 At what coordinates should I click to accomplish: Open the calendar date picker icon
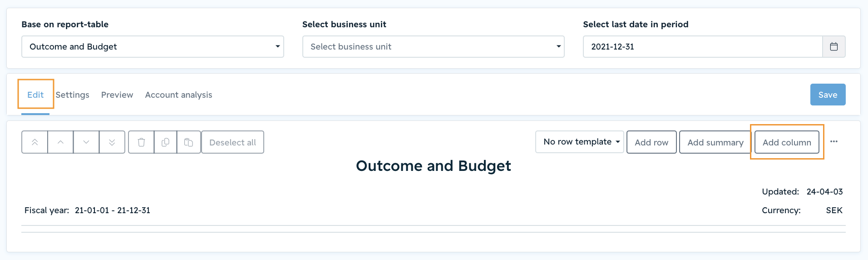tap(834, 46)
